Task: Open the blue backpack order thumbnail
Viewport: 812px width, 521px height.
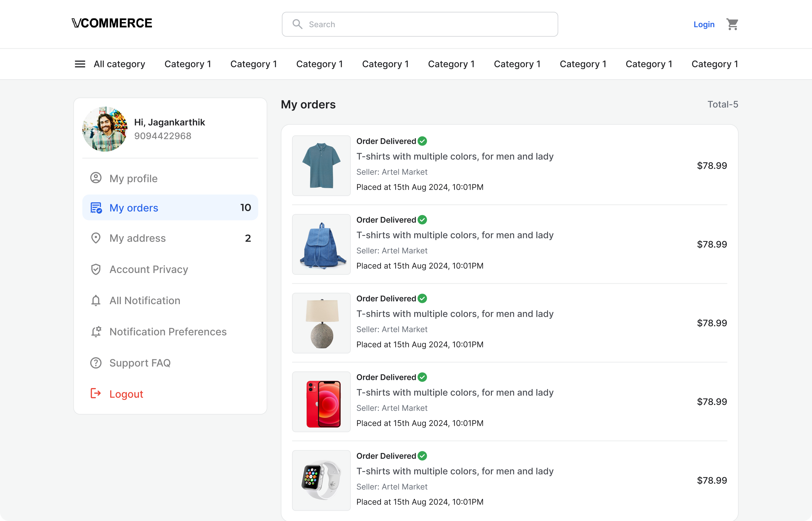Action: click(x=321, y=244)
